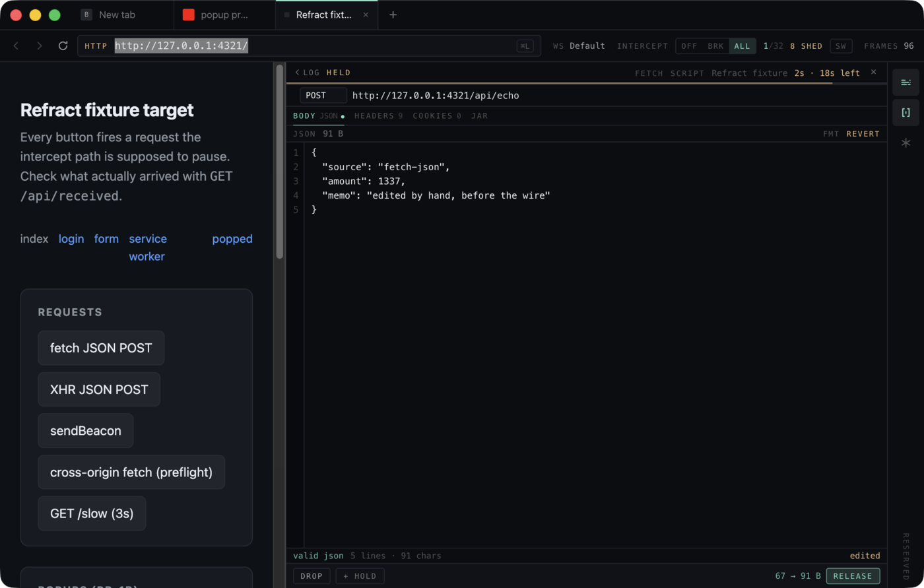Click the hold countdown progress bar
This screenshot has height=588, width=924.
tap(587, 83)
